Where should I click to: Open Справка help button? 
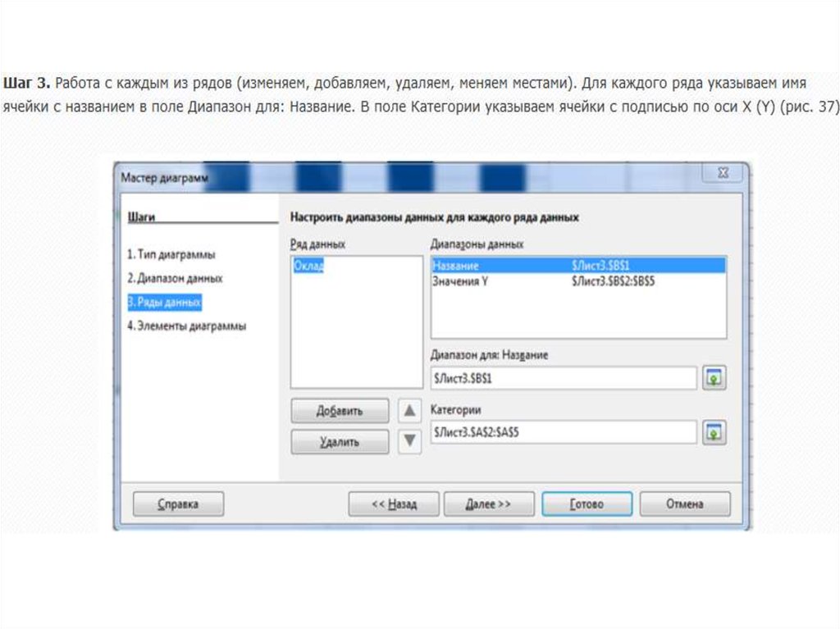click(178, 504)
